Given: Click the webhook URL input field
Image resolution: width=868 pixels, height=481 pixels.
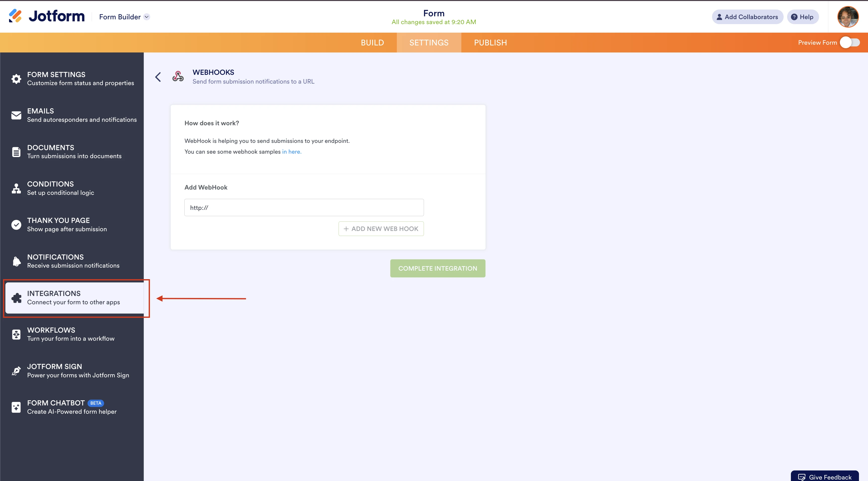Looking at the screenshot, I should tap(304, 208).
